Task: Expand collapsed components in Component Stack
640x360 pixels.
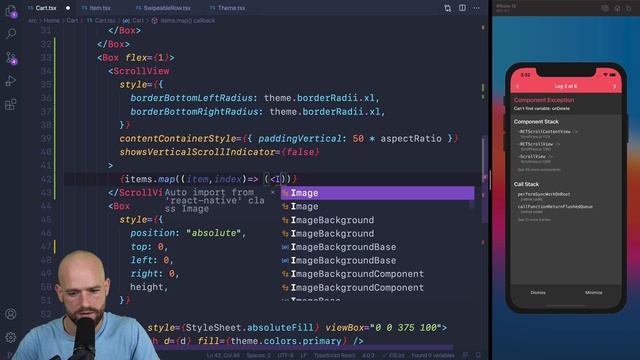Action: click(539, 170)
